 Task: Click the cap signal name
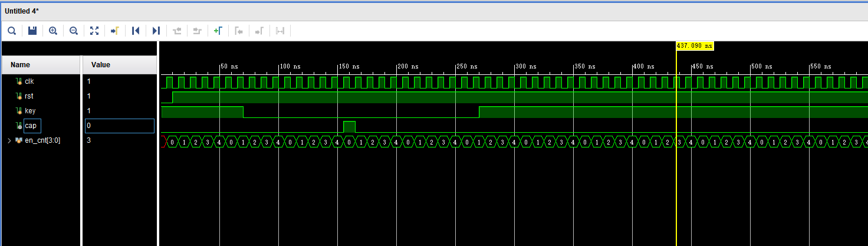(x=31, y=126)
